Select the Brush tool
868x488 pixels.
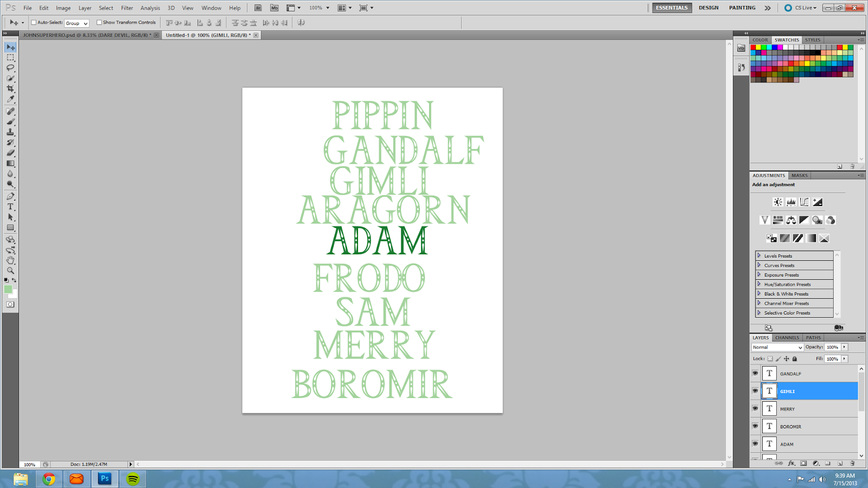click(x=10, y=121)
